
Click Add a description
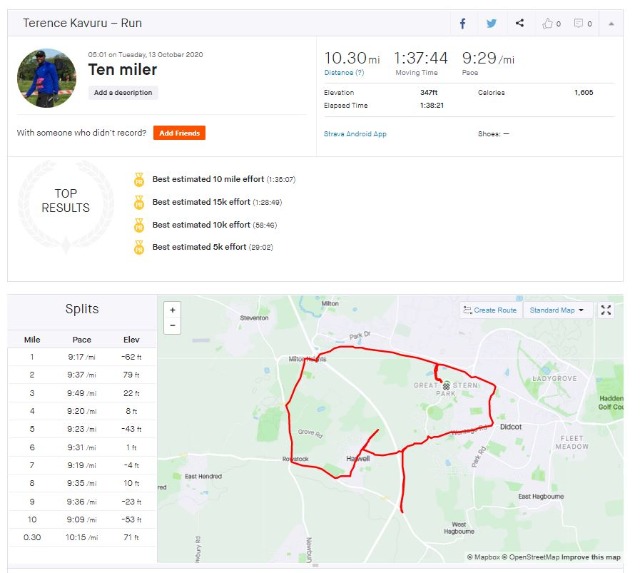pyautogui.click(x=123, y=93)
